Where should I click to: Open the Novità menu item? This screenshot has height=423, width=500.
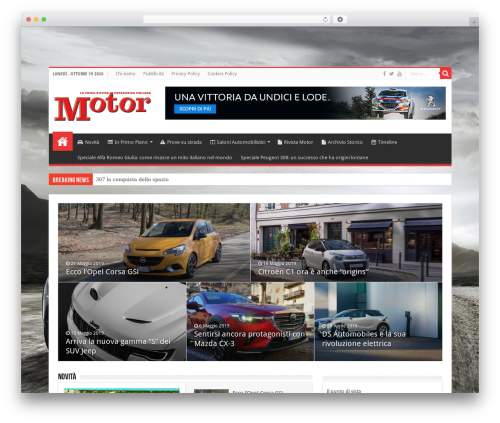pyautogui.click(x=88, y=142)
